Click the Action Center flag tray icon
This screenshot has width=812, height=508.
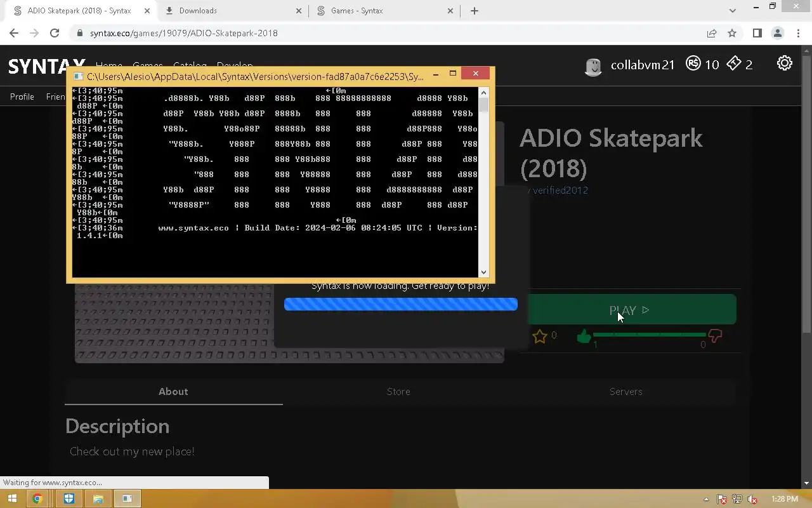721,499
